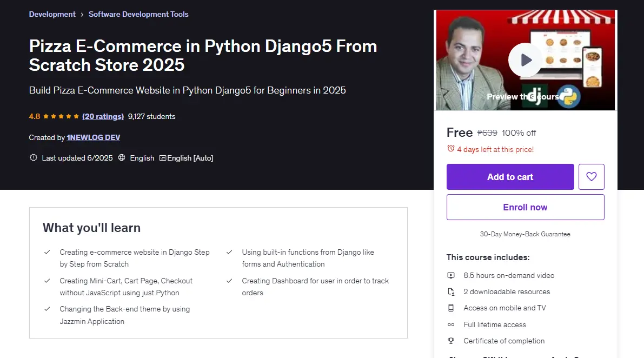Click the globe language icon
644x358 pixels.
[x=122, y=158]
